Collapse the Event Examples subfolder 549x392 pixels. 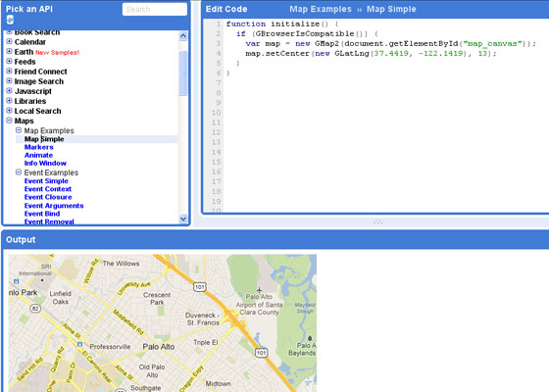tap(19, 171)
